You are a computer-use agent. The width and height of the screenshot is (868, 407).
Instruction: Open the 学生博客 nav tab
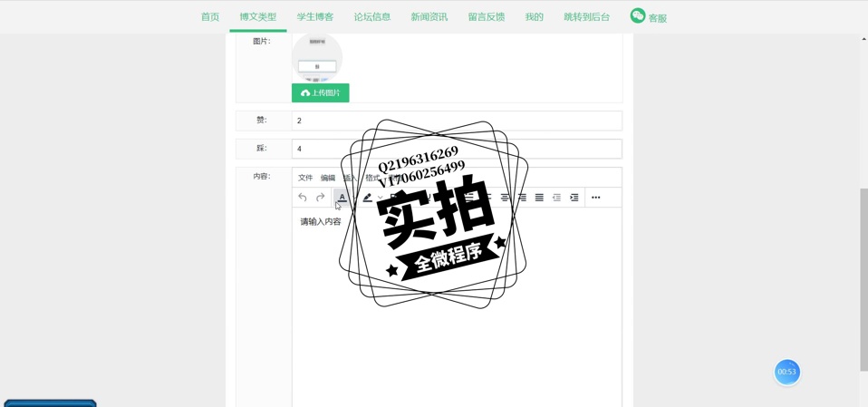point(315,16)
